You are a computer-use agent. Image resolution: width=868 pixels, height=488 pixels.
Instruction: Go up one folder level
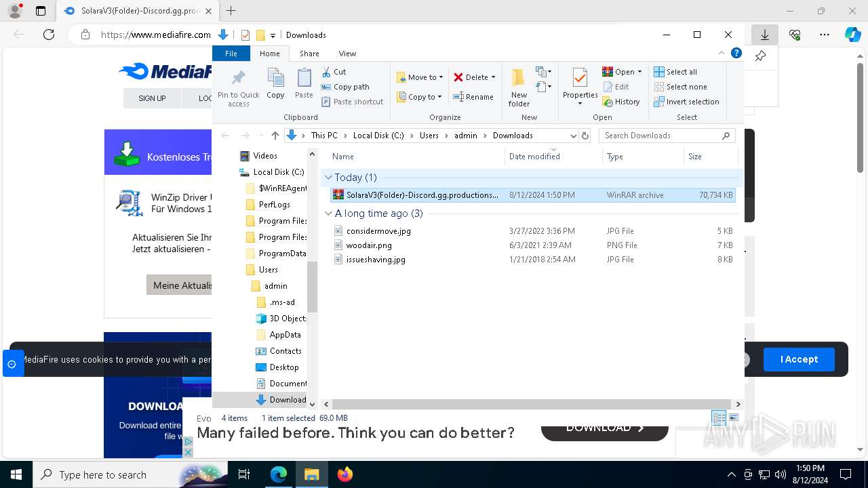point(275,136)
